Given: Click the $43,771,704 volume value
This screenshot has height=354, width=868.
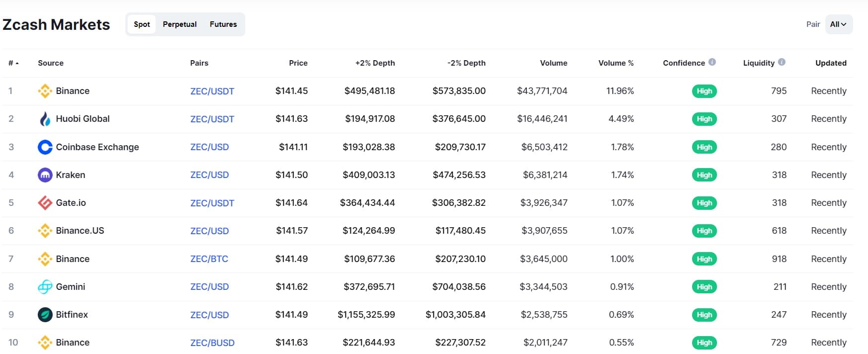Looking at the screenshot, I should (542, 91).
